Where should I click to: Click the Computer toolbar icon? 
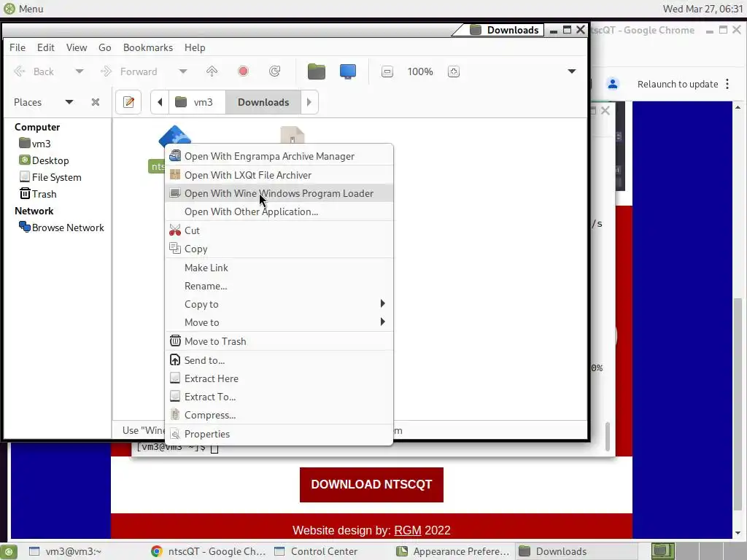(348, 71)
